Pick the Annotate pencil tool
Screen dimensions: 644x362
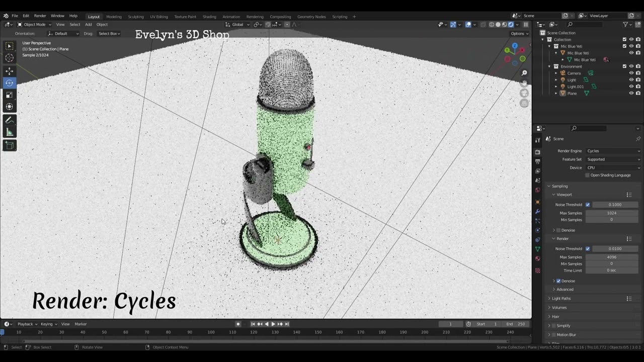[x=10, y=120]
